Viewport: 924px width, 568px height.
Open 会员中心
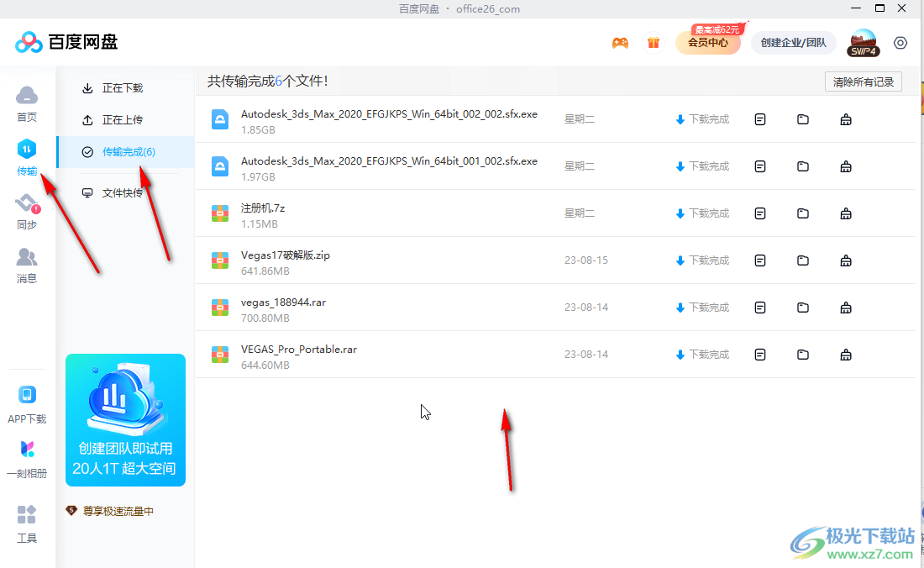pos(708,42)
